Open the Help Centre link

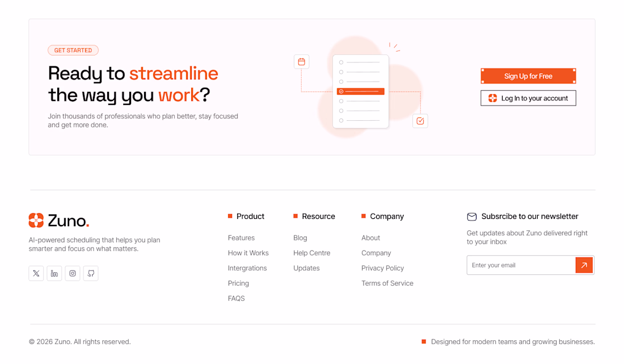pos(311,253)
